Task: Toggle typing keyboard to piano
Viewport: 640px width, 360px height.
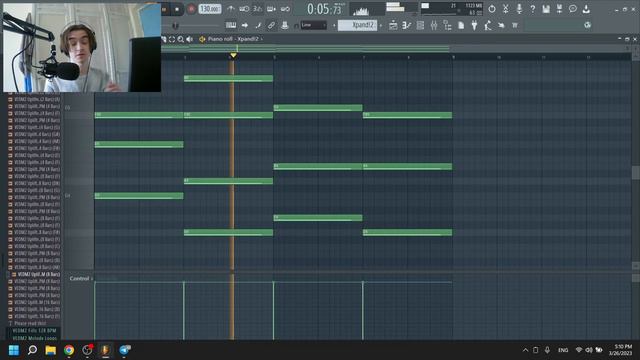Action: (x=231, y=25)
